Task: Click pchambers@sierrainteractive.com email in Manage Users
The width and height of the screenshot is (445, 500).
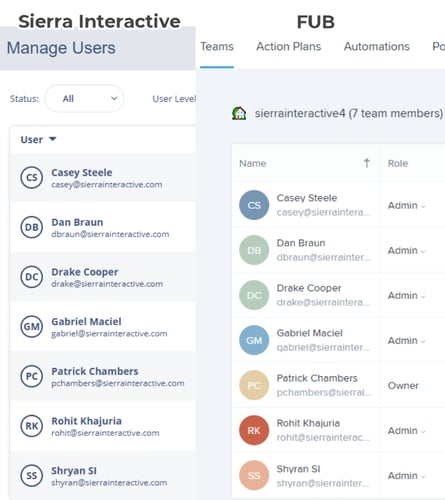Action: click(118, 383)
